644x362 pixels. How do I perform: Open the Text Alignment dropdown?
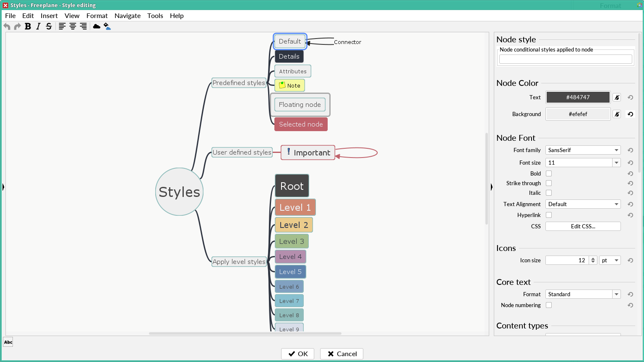click(583, 204)
